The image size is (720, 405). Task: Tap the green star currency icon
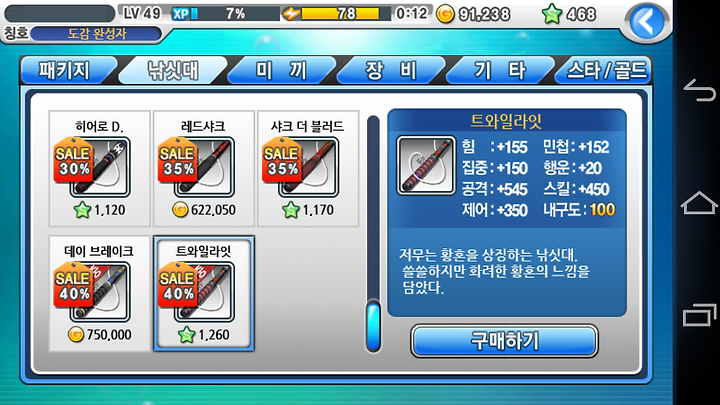[551, 14]
